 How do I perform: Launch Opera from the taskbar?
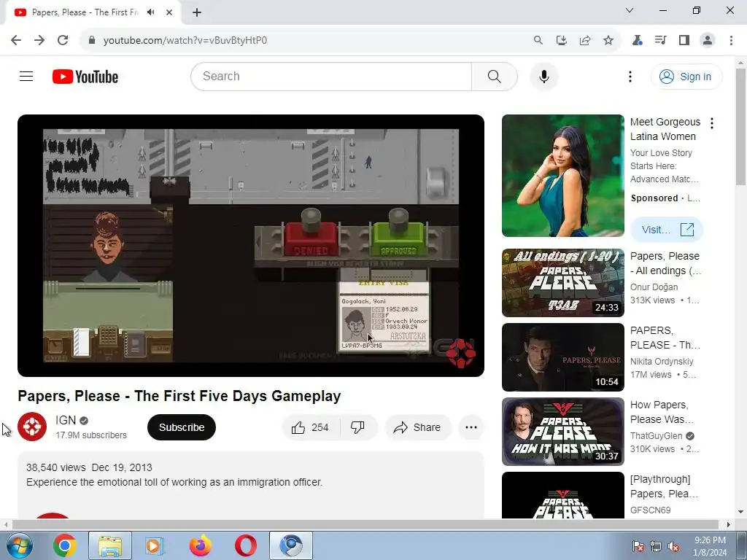245,545
